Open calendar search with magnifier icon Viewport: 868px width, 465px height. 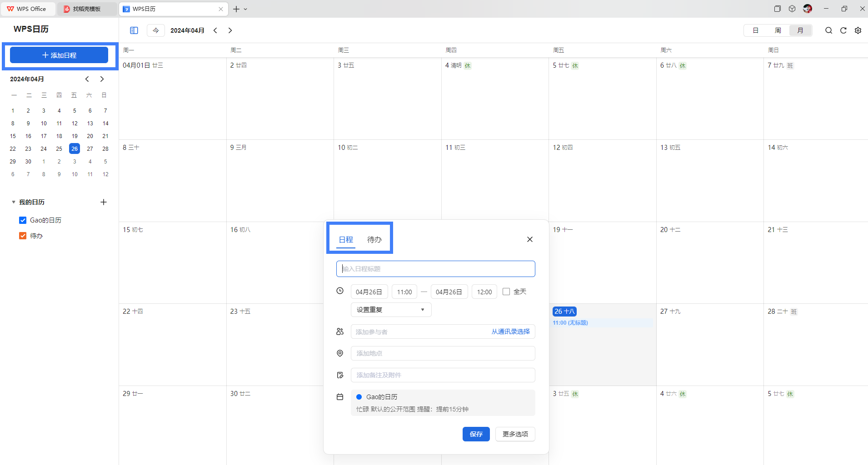coord(828,30)
